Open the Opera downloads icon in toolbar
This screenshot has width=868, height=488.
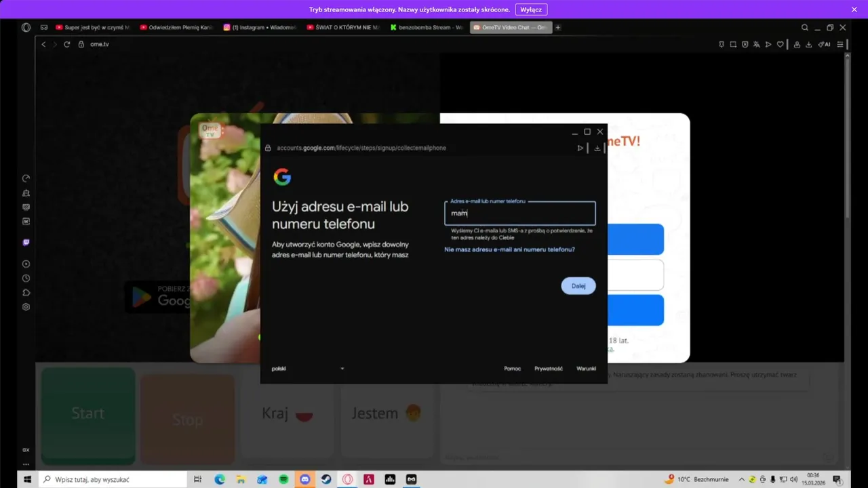point(808,44)
